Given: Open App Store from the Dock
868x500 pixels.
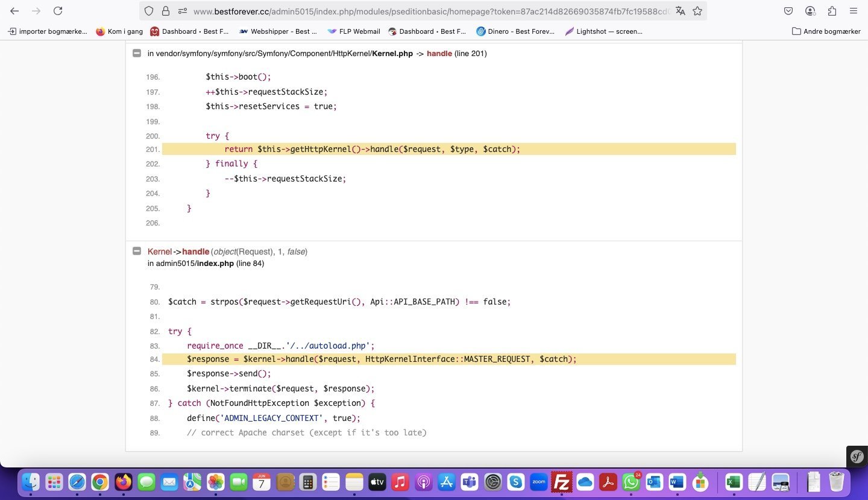Looking at the screenshot, I should (x=447, y=482).
